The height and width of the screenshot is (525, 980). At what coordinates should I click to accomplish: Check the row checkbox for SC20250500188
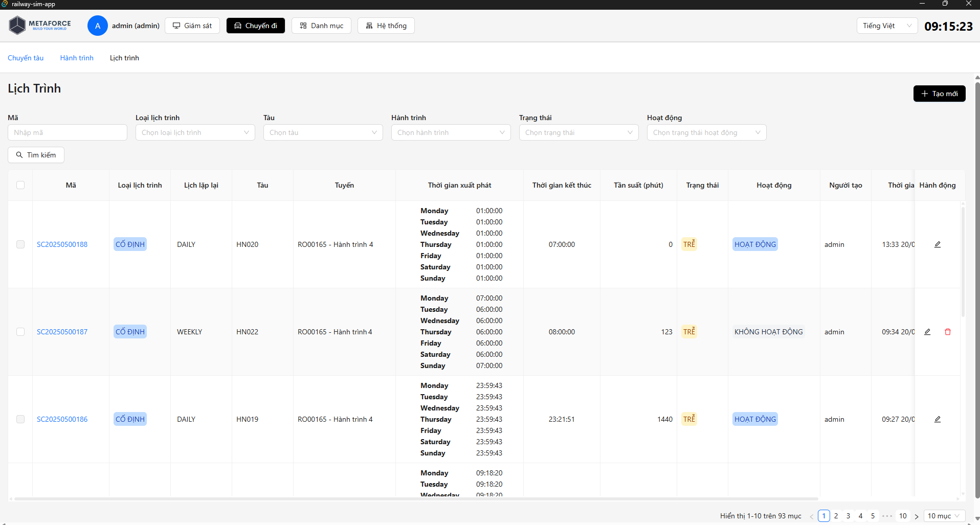click(x=20, y=244)
